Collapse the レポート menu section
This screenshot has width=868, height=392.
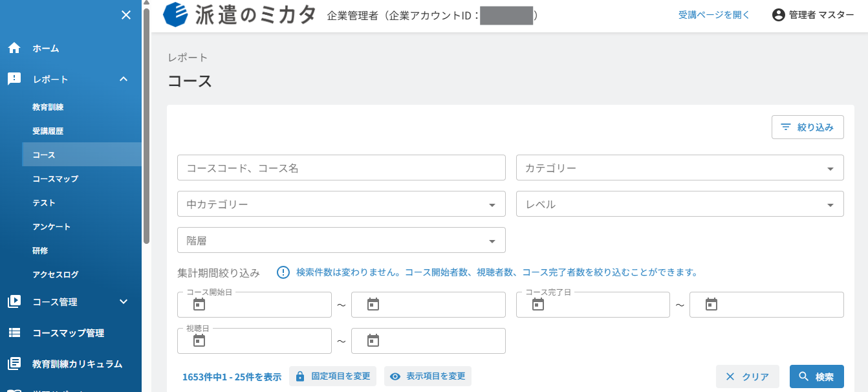tap(124, 79)
